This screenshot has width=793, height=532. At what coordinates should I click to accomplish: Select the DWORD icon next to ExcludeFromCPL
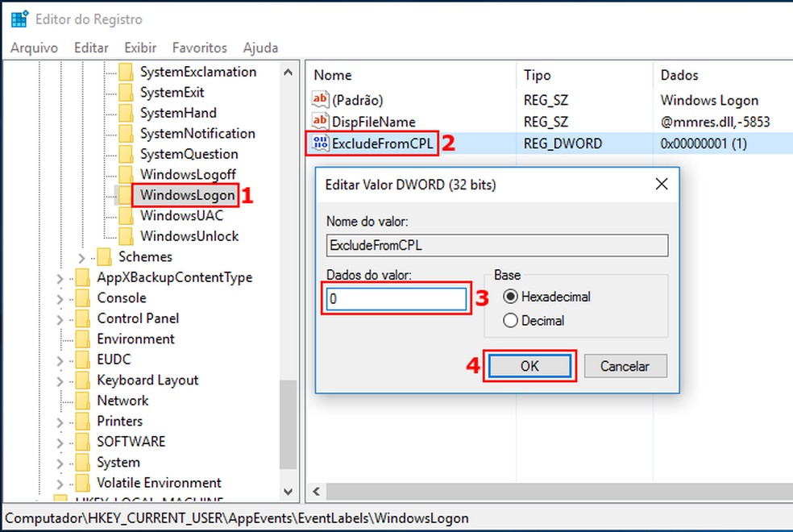tap(319, 143)
